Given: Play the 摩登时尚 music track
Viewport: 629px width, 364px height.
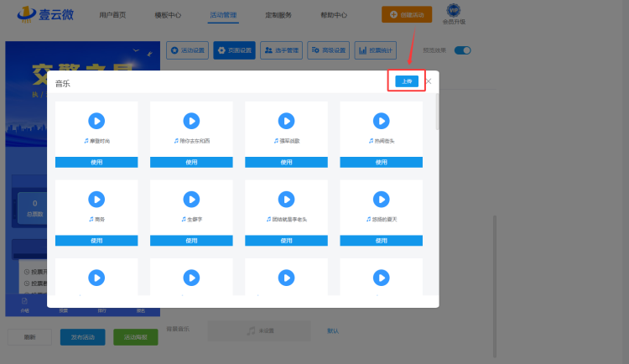Looking at the screenshot, I should pyautogui.click(x=96, y=121).
